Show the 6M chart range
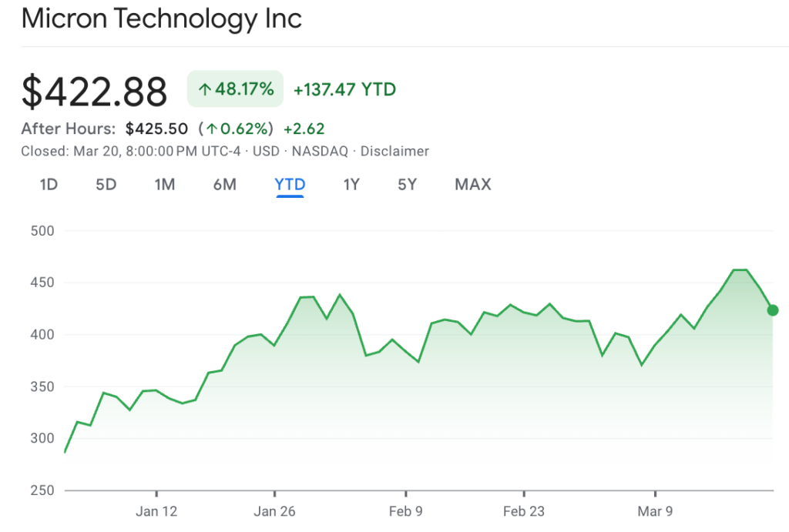 [224, 185]
